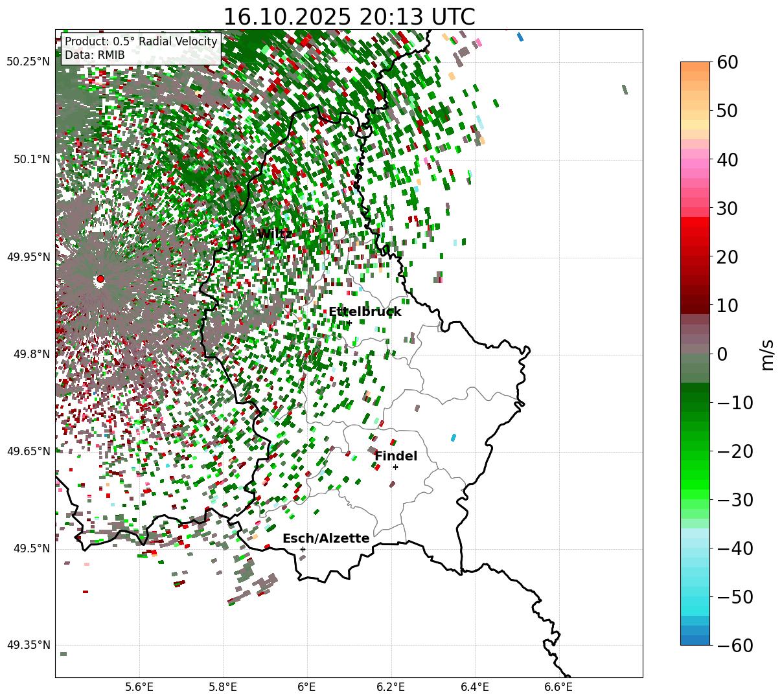
Task: Click the Esch/Alzette location cross marker
Action: [303, 549]
